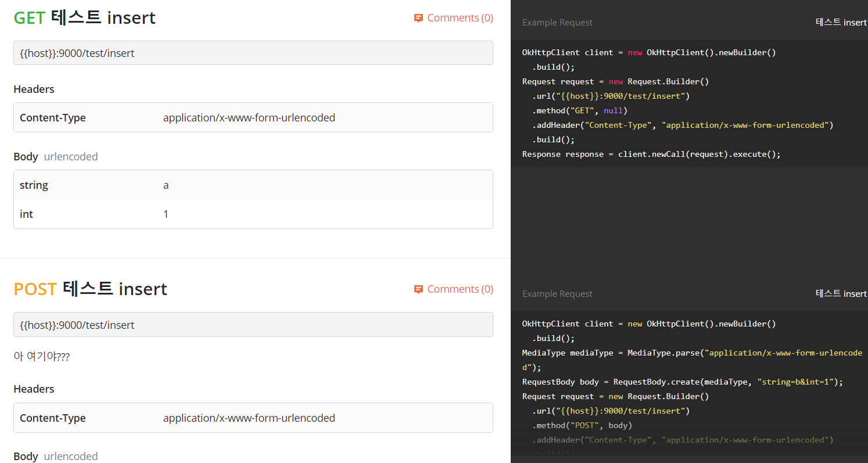Click the POST 테스트 insert heading
Image resolution: width=868 pixels, height=463 pixels.
point(91,289)
